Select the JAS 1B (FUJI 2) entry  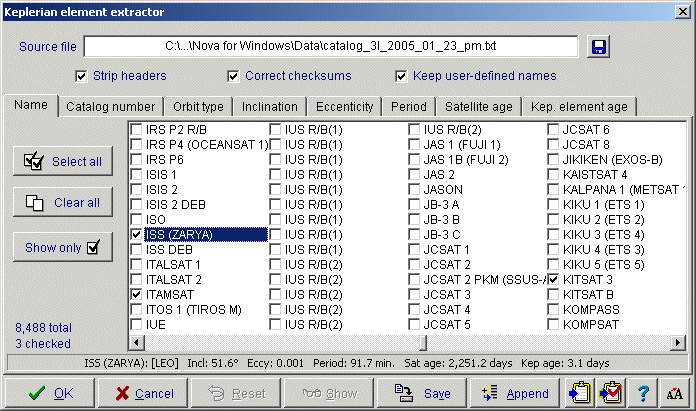[x=466, y=159]
